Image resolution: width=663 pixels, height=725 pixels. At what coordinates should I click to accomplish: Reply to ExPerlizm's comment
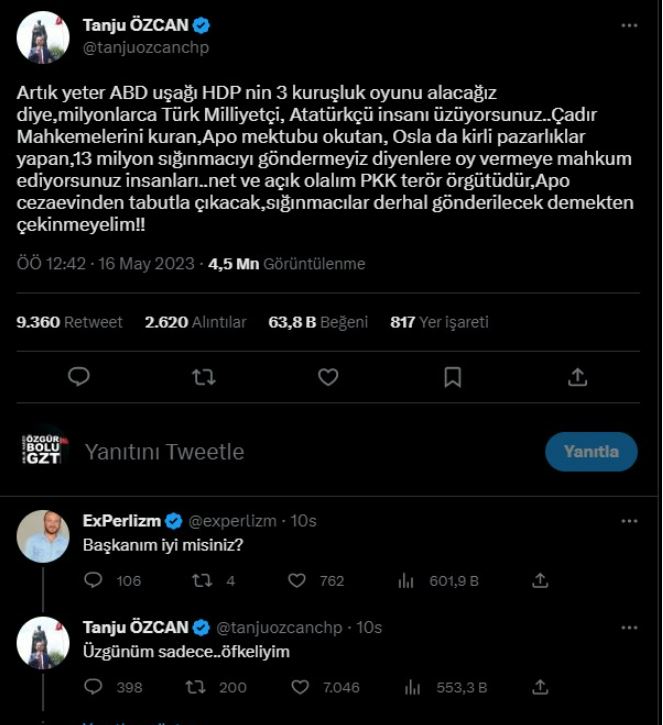coord(94,580)
